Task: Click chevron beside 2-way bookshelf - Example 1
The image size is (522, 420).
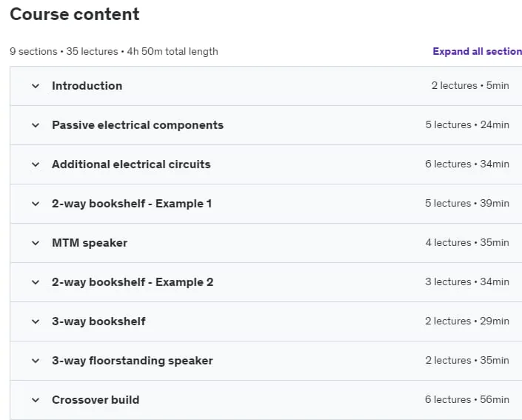Action: (x=36, y=204)
